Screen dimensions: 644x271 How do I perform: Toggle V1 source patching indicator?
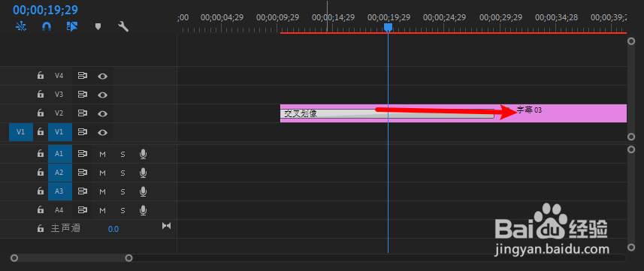coord(20,132)
